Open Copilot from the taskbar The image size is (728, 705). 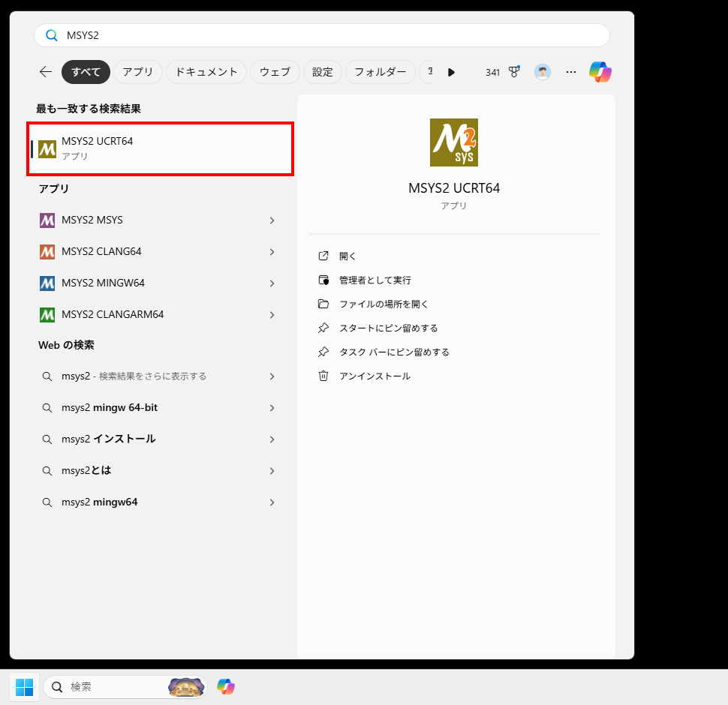click(225, 686)
